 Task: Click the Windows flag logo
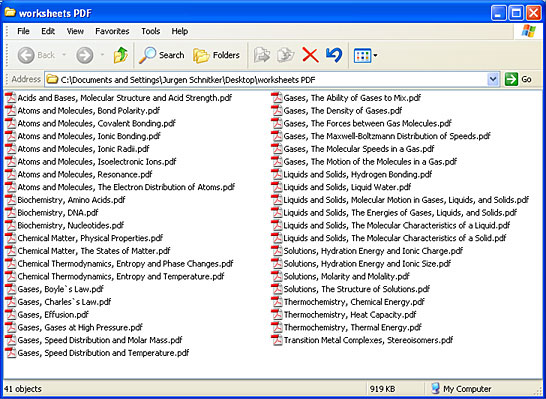[x=529, y=31]
